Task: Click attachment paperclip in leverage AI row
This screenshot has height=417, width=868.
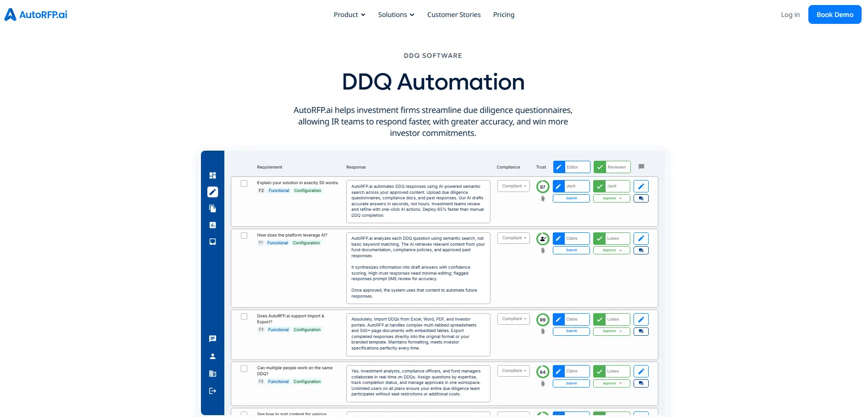Action: (543, 250)
